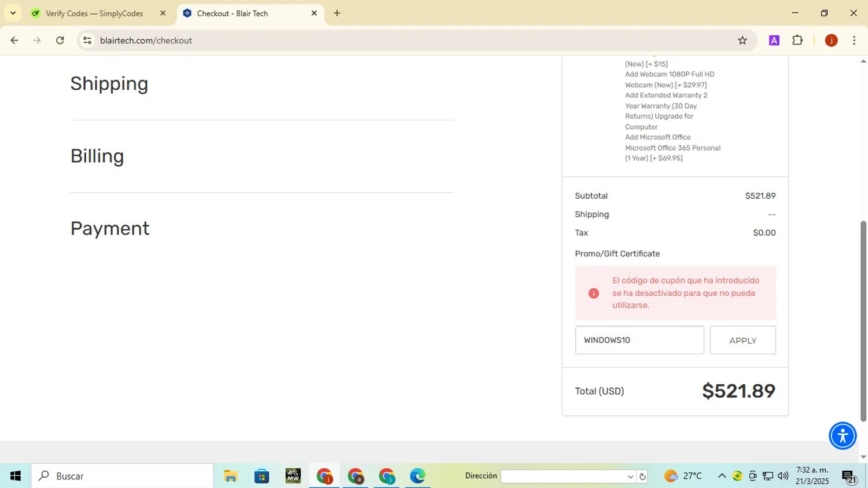Click the Promo/Gift Certificate label
Screen dimensions: 868x488
click(617, 254)
